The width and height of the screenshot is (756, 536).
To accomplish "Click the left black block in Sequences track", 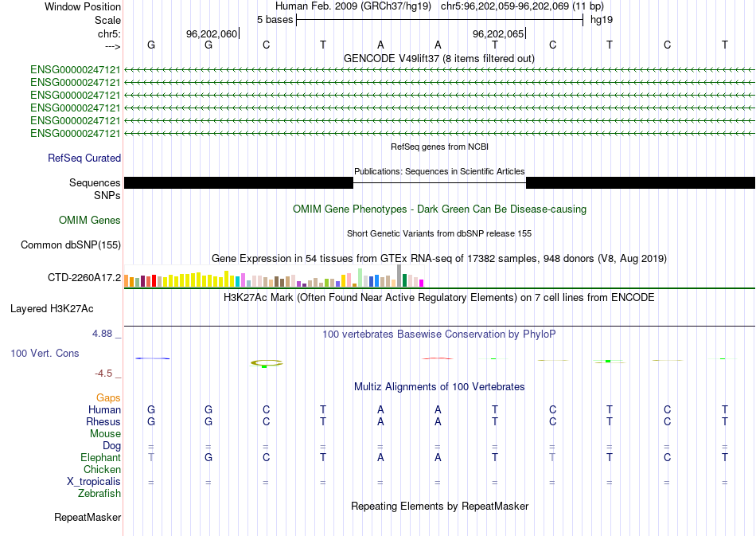I will tap(239, 183).
